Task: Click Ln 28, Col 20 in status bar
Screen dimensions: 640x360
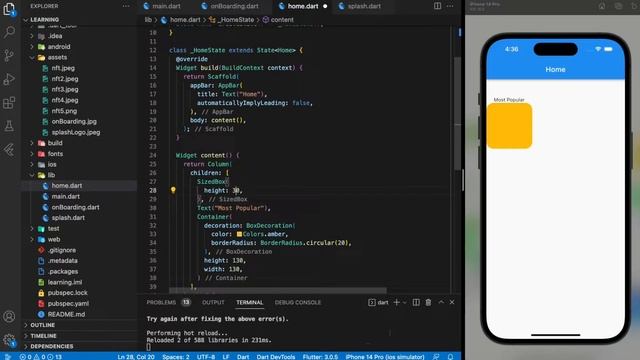Action: click(136, 357)
